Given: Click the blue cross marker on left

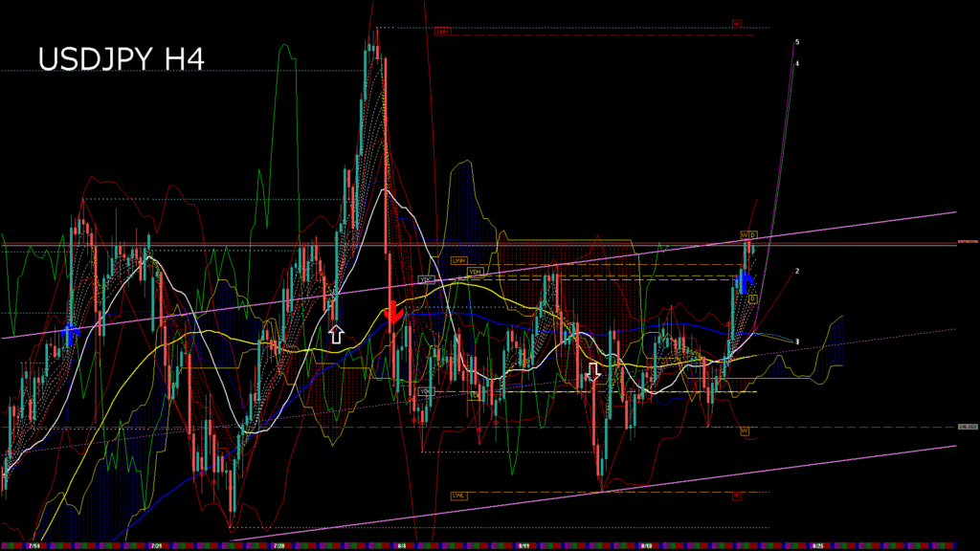Looking at the screenshot, I should [69, 334].
